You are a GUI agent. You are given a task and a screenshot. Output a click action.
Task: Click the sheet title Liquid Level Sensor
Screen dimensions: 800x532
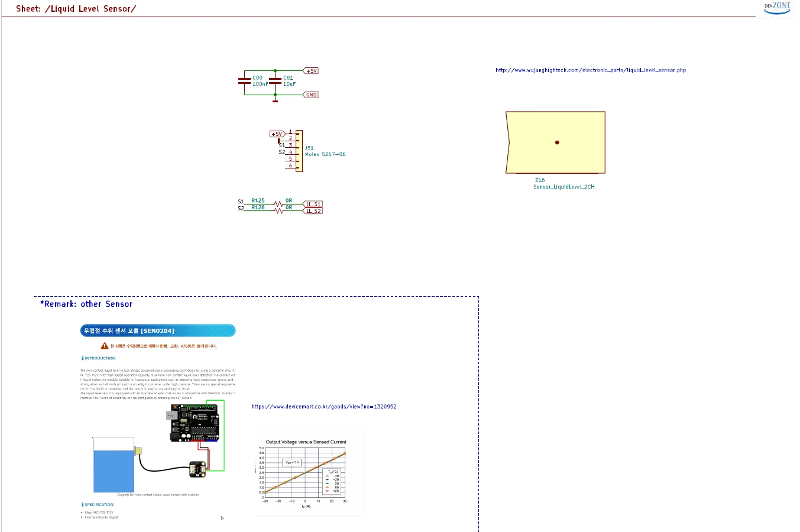76,9
